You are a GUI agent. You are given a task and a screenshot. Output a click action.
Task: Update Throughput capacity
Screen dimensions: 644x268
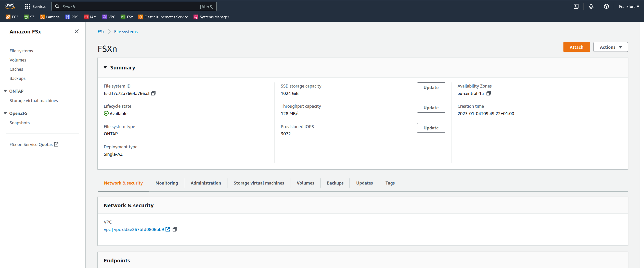[431, 108]
